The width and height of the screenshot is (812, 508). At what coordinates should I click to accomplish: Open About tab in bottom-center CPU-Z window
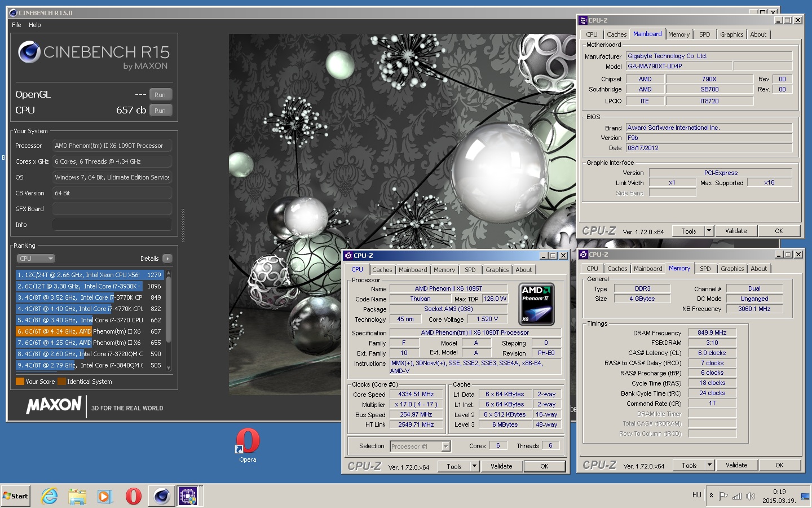click(524, 270)
